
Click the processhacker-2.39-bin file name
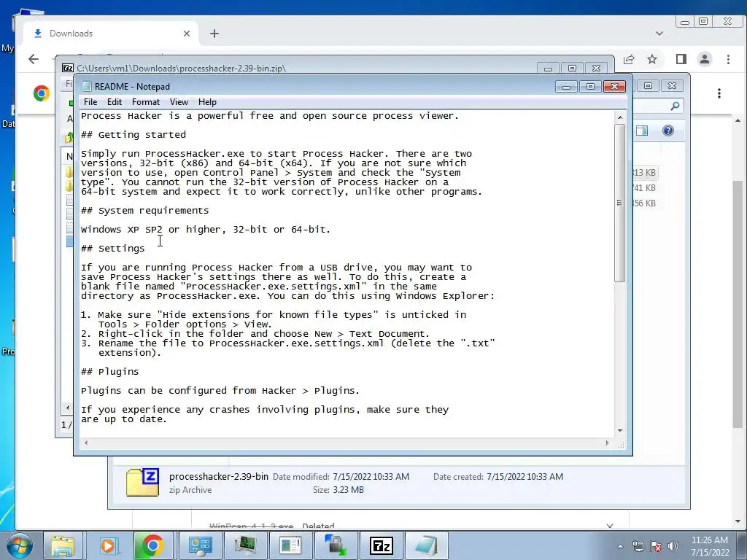[219, 476]
